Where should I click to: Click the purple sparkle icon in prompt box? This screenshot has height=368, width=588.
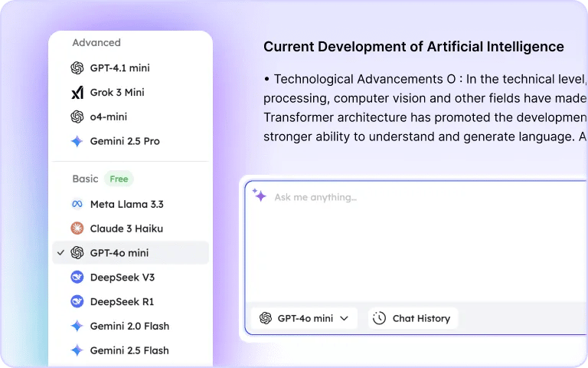click(260, 196)
